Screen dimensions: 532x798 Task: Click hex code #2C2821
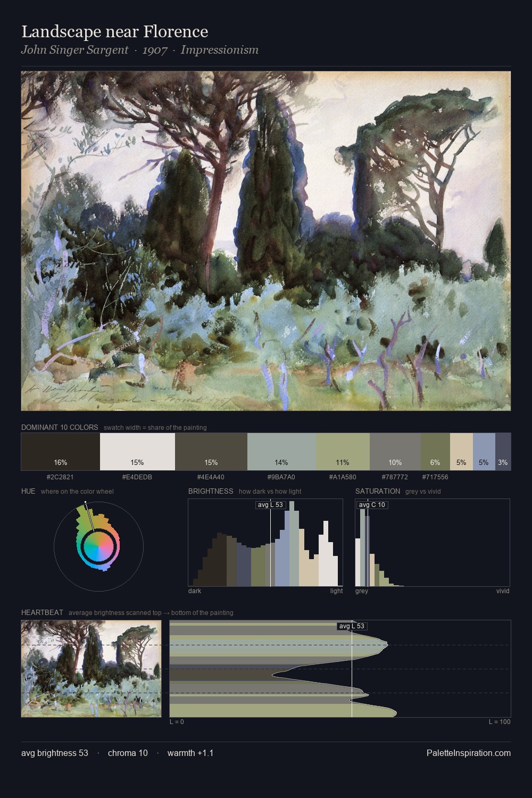coord(61,477)
